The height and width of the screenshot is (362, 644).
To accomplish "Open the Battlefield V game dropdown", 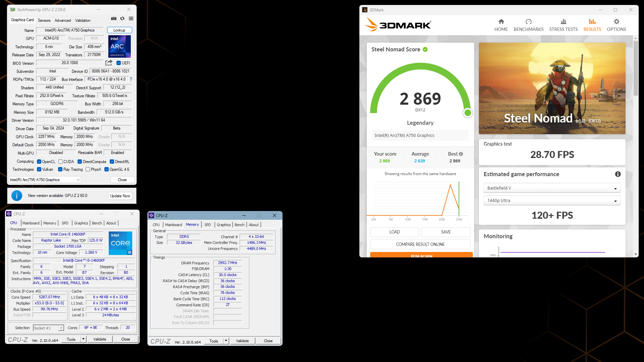I will click(x=552, y=188).
